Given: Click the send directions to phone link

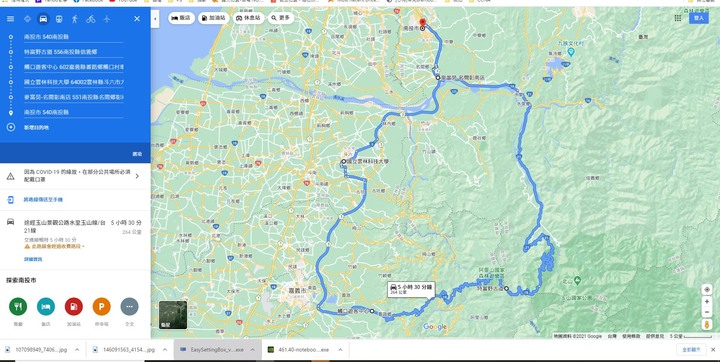Looking at the screenshot, I should pos(43,200).
